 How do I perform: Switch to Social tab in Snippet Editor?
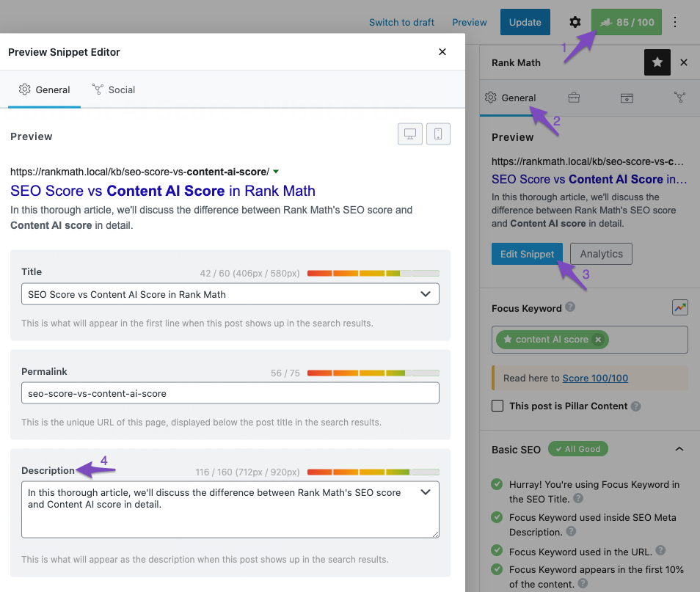click(x=114, y=89)
